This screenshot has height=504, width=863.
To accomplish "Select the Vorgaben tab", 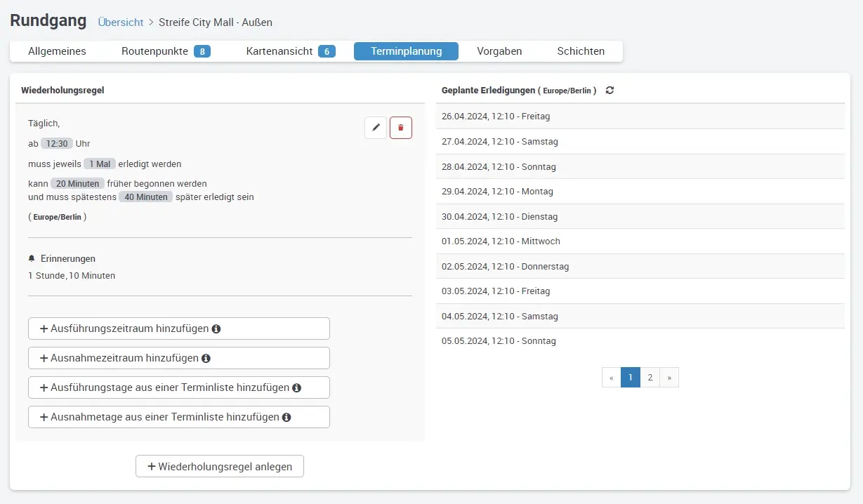I will point(499,51).
